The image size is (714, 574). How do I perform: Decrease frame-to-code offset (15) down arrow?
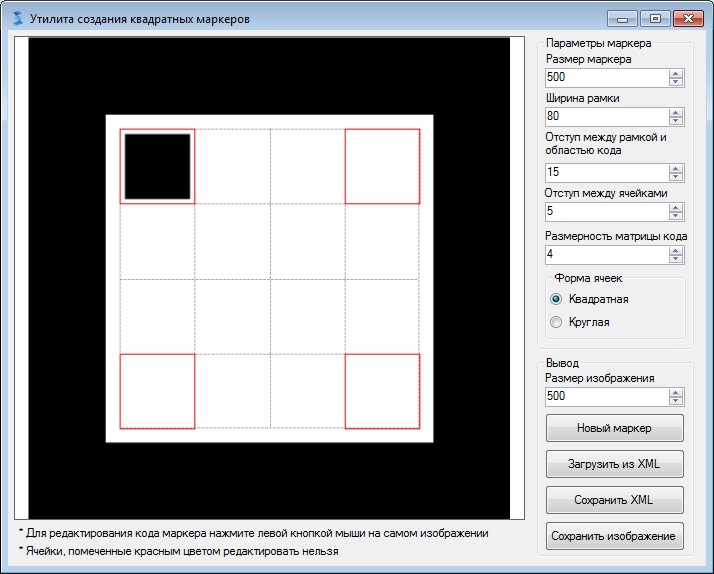pyautogui.click(x=676, y=177)
